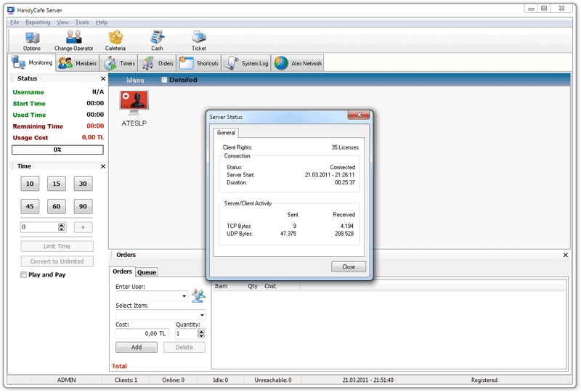Open the Cafeteria toolbar icon

(115, 38)
